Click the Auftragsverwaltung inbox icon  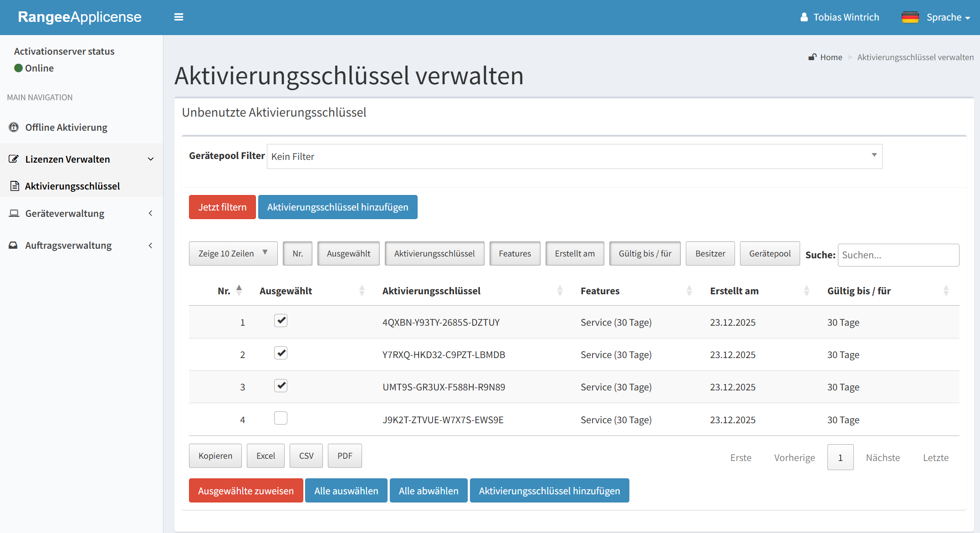click(14, 245)
